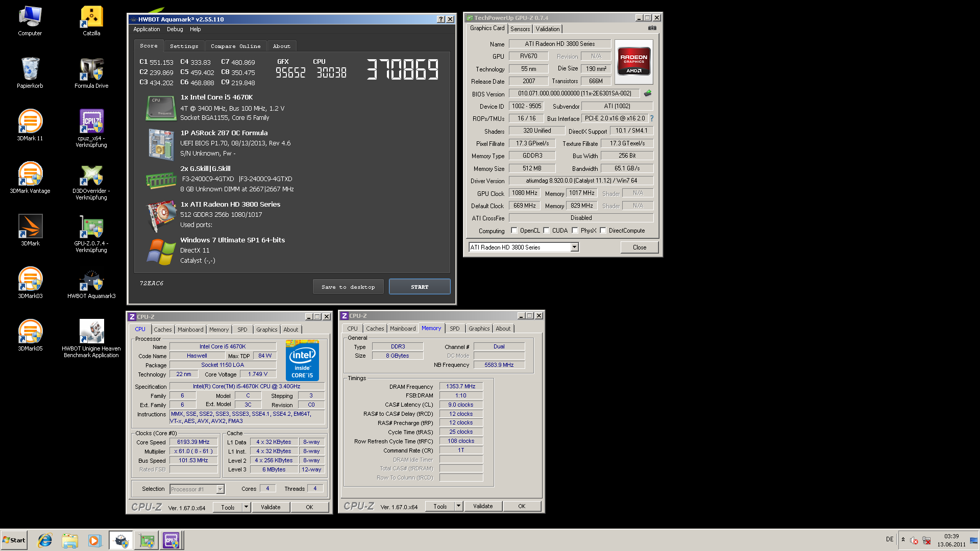Image resolution: width=980 pixels, height=551 pixels.
Task: Launch the cpuz_x64 shortcut icon
Action: point(91,129)
